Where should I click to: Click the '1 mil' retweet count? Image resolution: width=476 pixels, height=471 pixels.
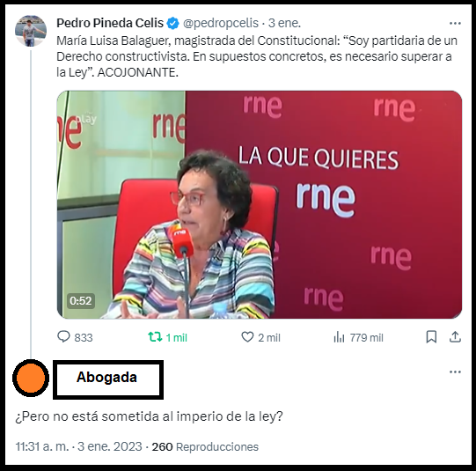[176, 338]
